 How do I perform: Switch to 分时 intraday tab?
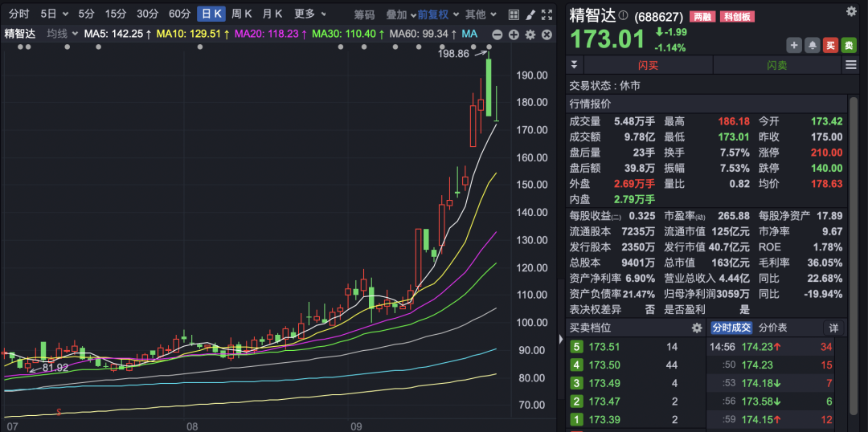(x=19, y=14)
